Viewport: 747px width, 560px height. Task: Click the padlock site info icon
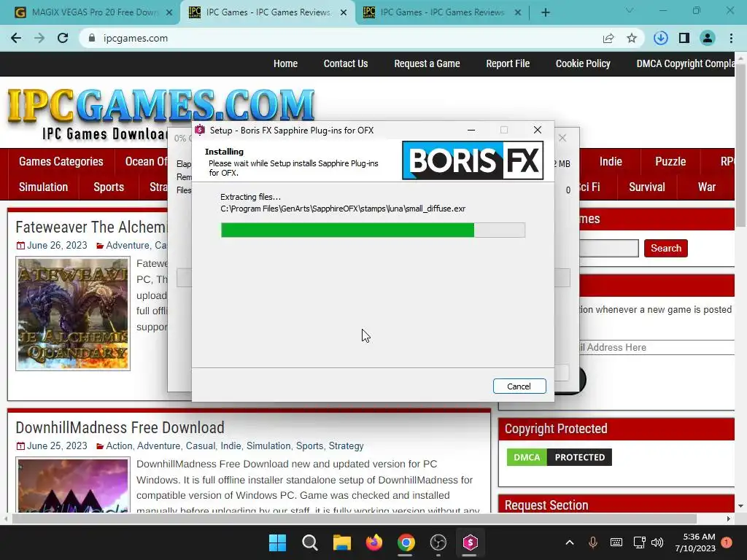point(92,38)
